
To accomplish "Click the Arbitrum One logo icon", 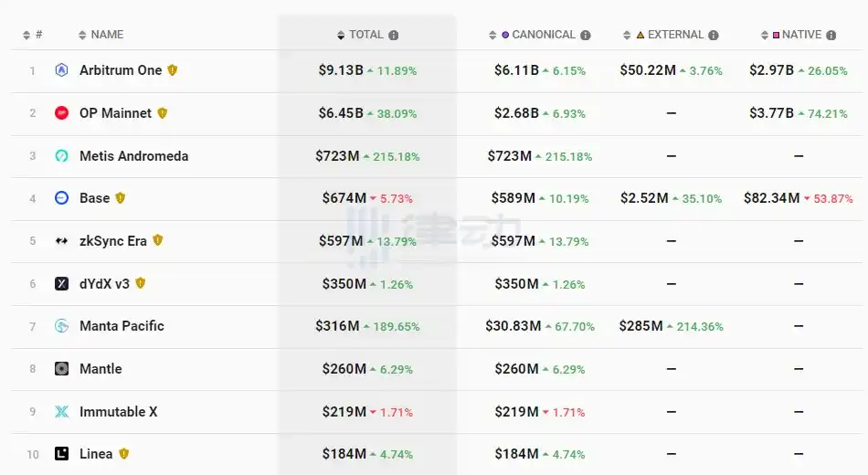I will coord(62,70).
